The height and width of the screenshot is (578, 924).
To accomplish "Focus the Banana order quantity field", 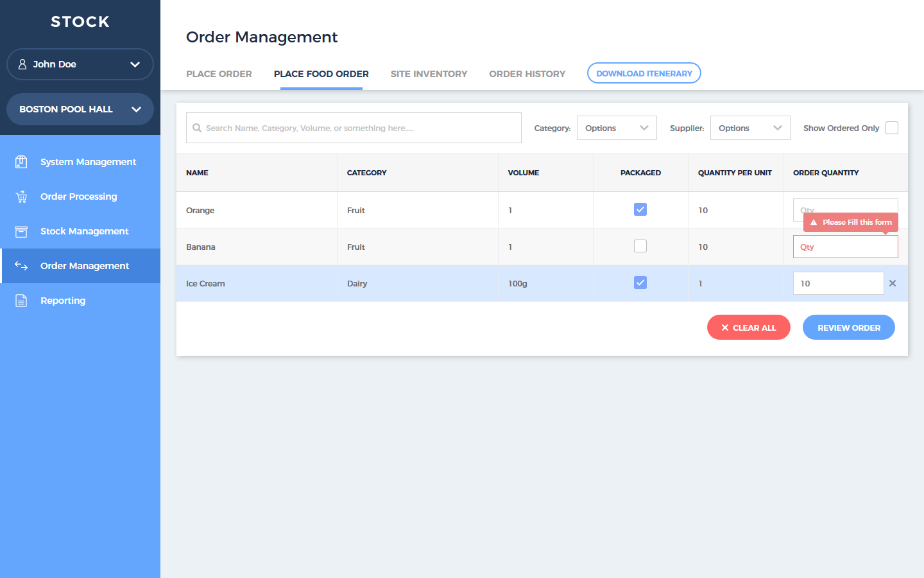I will [845, 247].
